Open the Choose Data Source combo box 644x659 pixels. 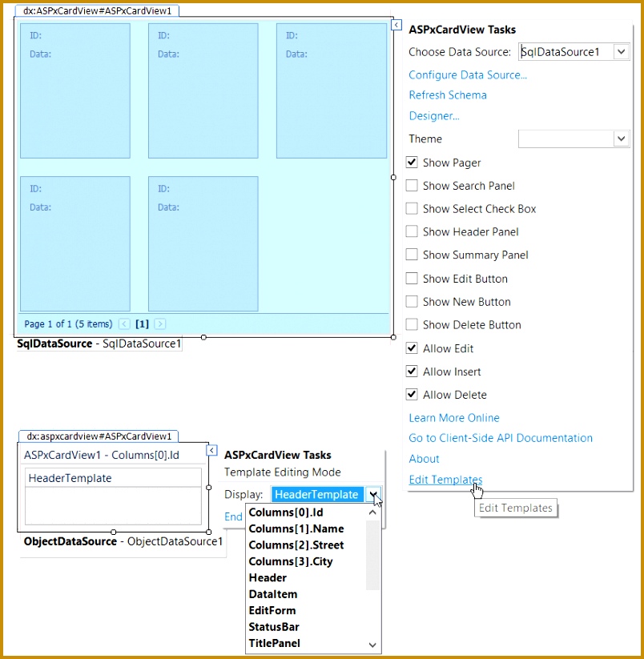click(x=620, y=51)
